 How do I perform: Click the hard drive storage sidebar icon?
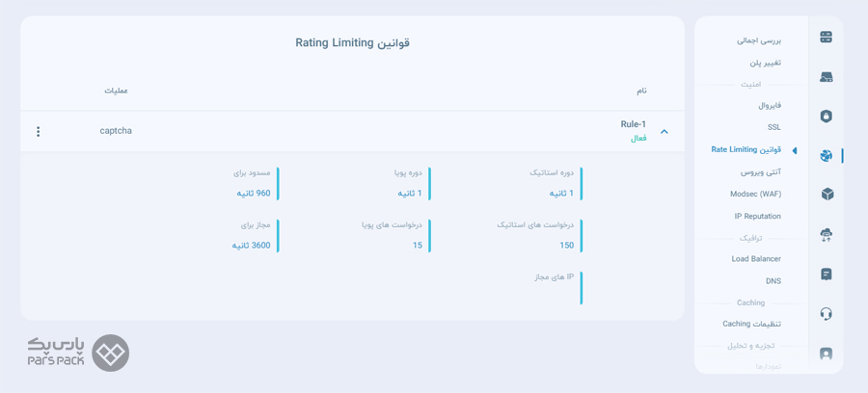pyautogui.click(x=826, y=77)
